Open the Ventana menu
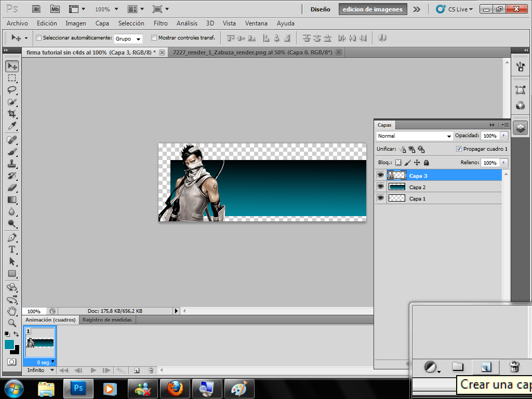Screen dimensions: 532x399 pos(256,23)
